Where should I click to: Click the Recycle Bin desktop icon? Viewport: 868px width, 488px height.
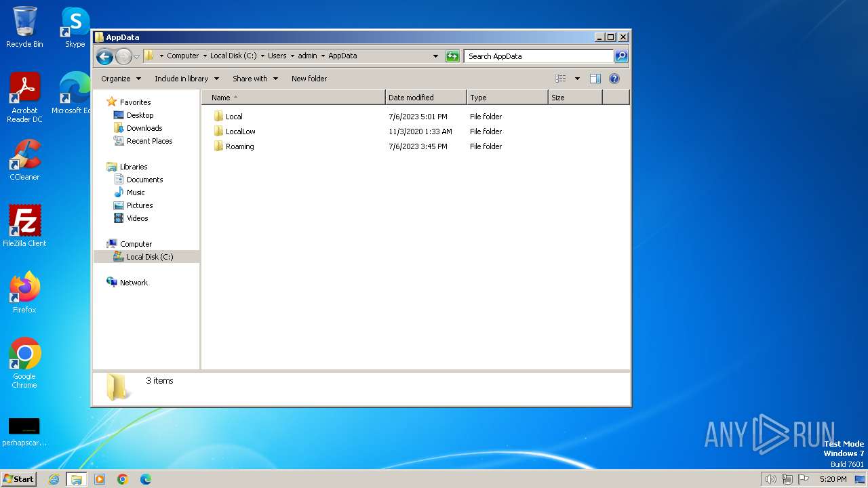[24, 27]
